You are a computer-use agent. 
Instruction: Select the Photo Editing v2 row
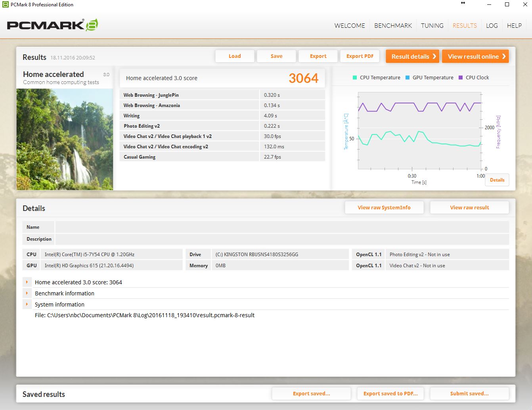[222, 126]
